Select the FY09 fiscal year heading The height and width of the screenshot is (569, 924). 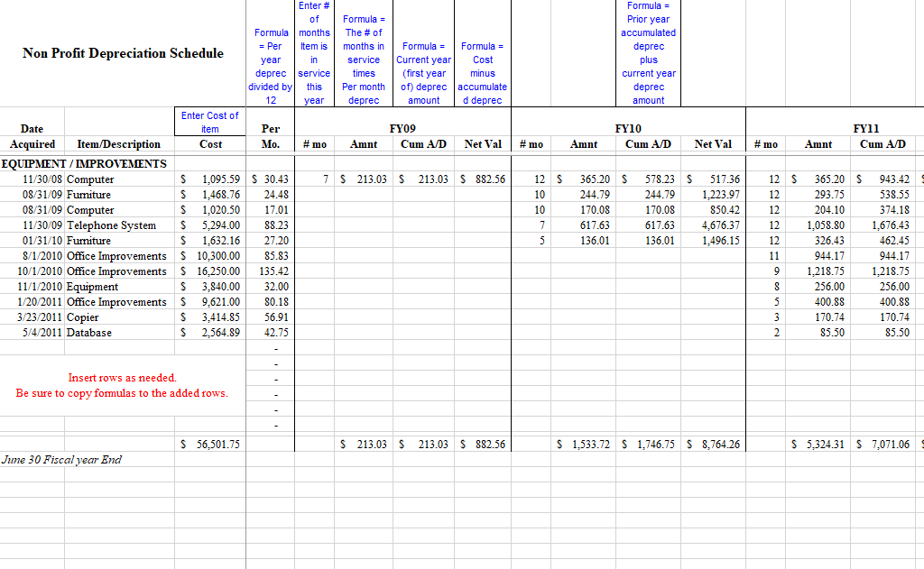point(402,128)
